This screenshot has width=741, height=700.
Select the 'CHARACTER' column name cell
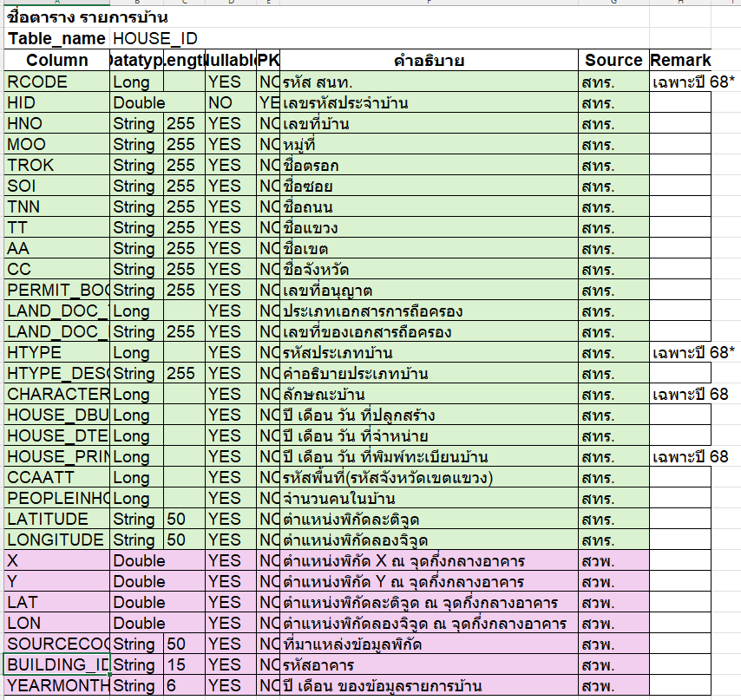point(56,394)
